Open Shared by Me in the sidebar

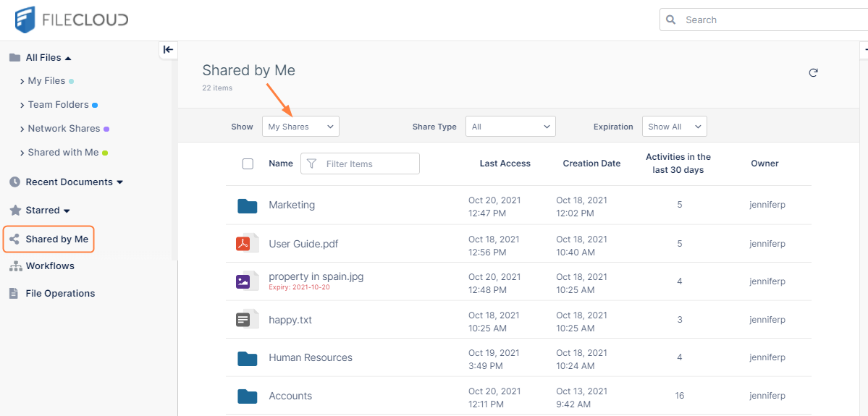(56, 239)
